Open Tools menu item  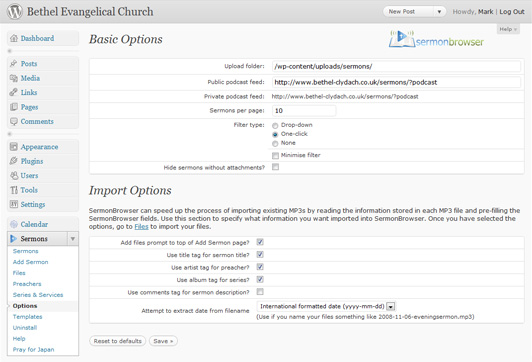pyautogui.click(x=29, y=190)
